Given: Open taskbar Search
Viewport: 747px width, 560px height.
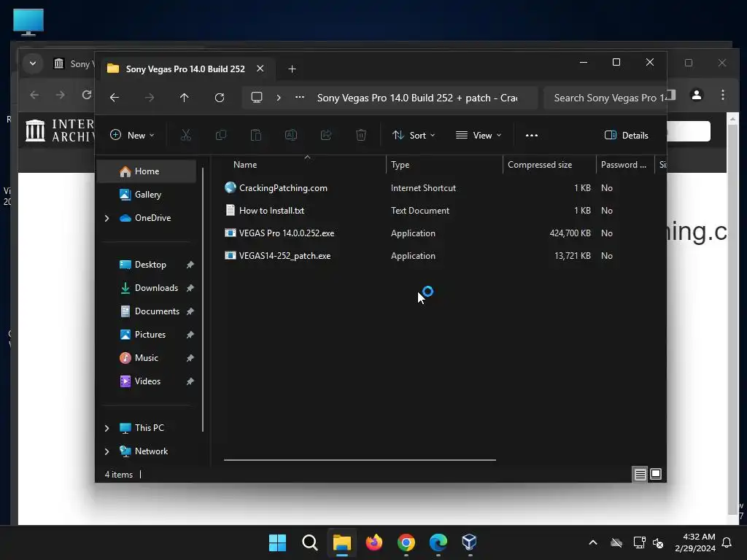Looking at the screenshot, I should coord(309,542).
